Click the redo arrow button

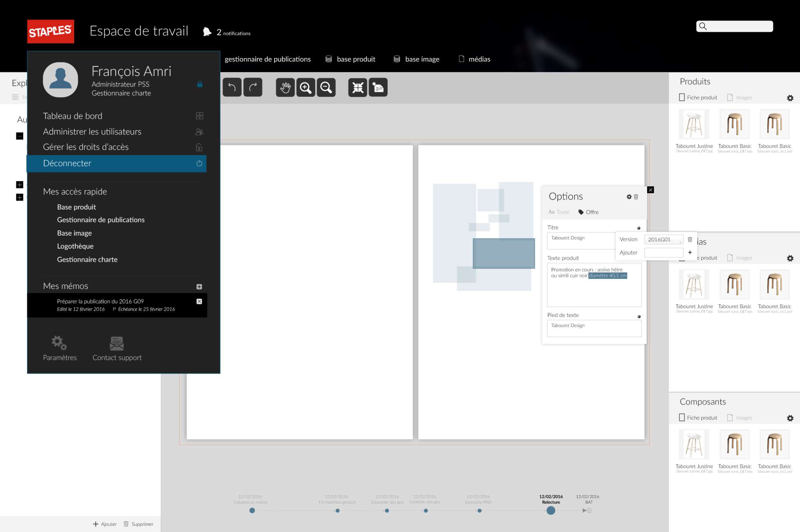click(253, 87)
